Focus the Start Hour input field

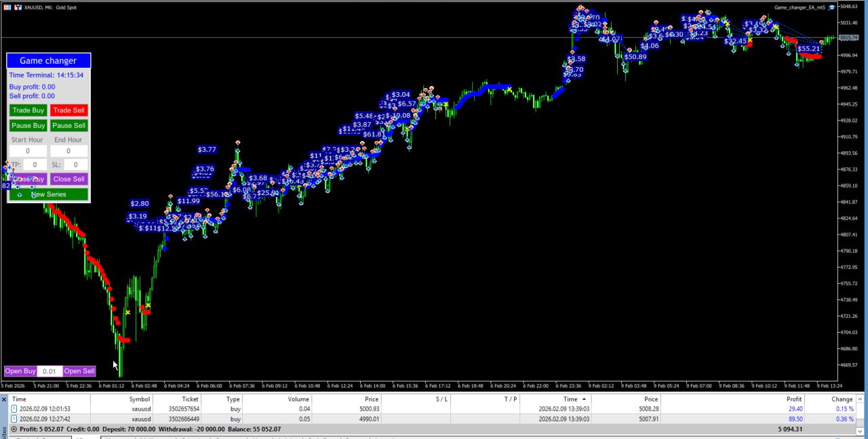click(x=28, y=151)
